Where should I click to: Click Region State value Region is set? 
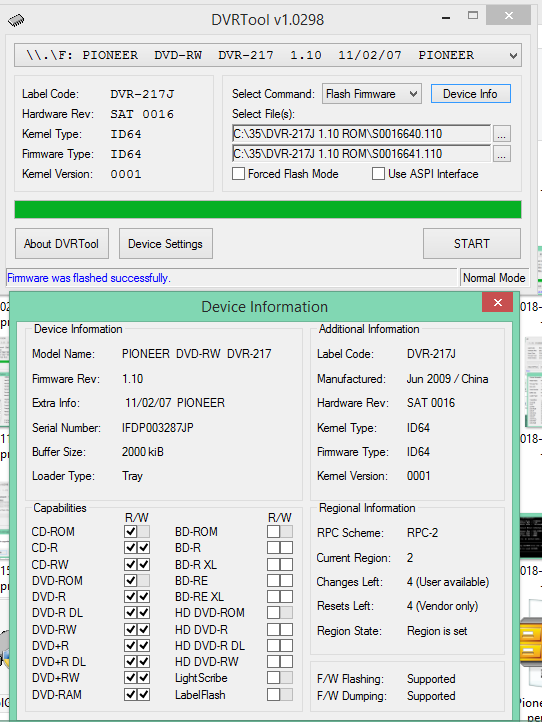[437, 631]
